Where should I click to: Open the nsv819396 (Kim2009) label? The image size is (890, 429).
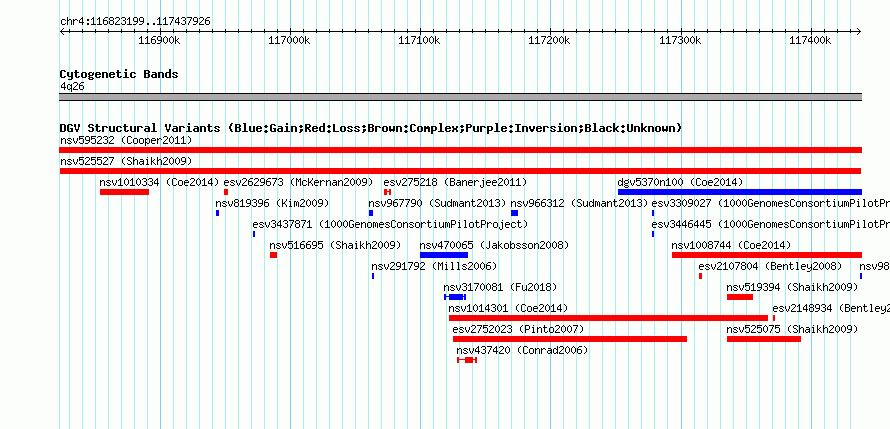click(x=272, y=203)
